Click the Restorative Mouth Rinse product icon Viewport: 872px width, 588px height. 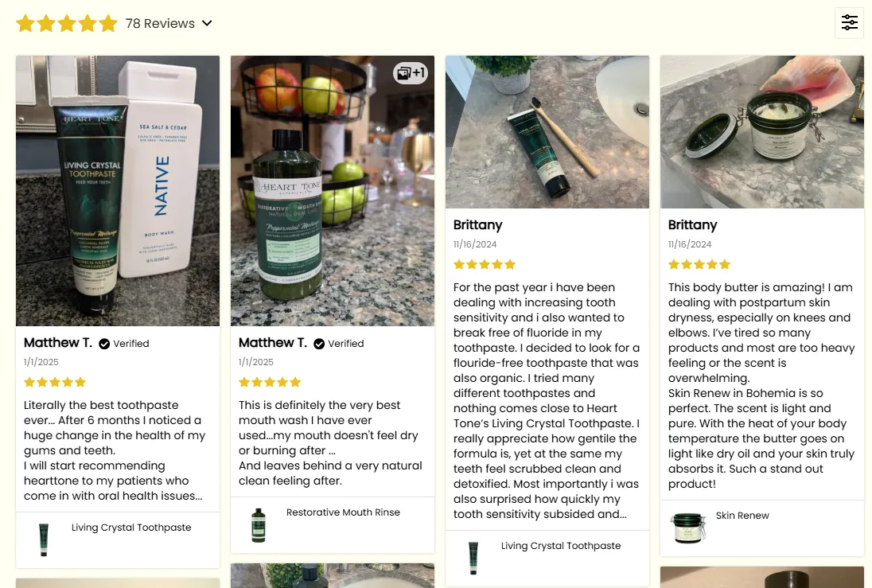[x=258, y=524]
